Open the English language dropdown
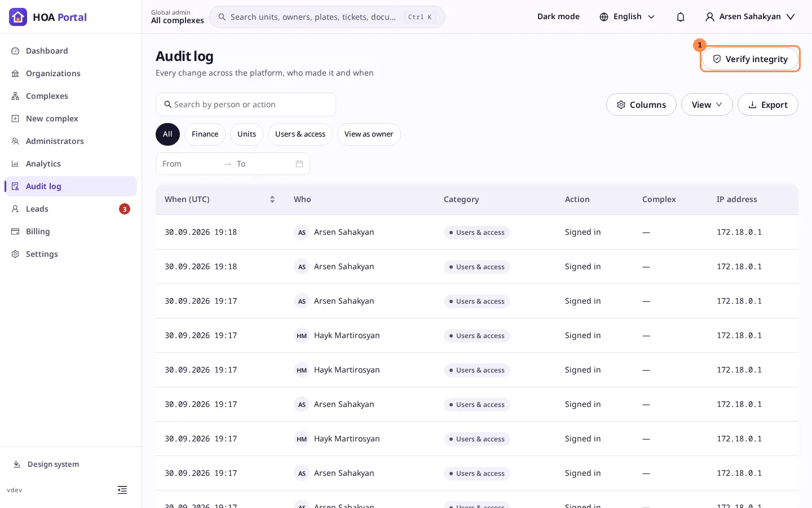Screen dimensions: 812x508 point(627,17)
